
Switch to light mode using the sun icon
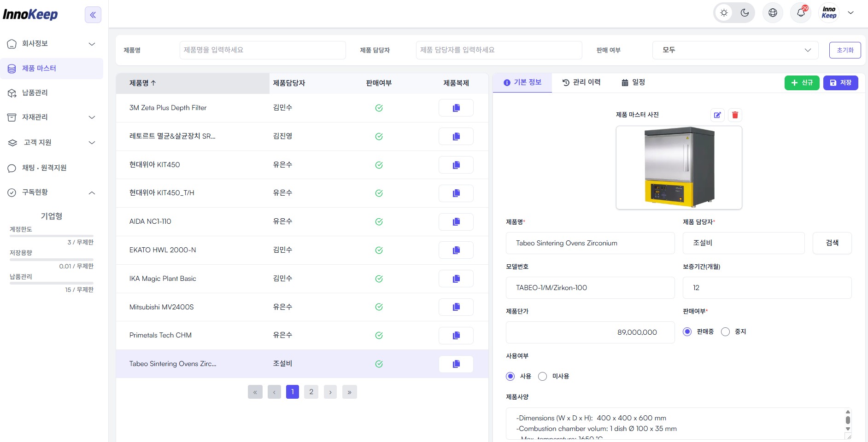[723, 12]
